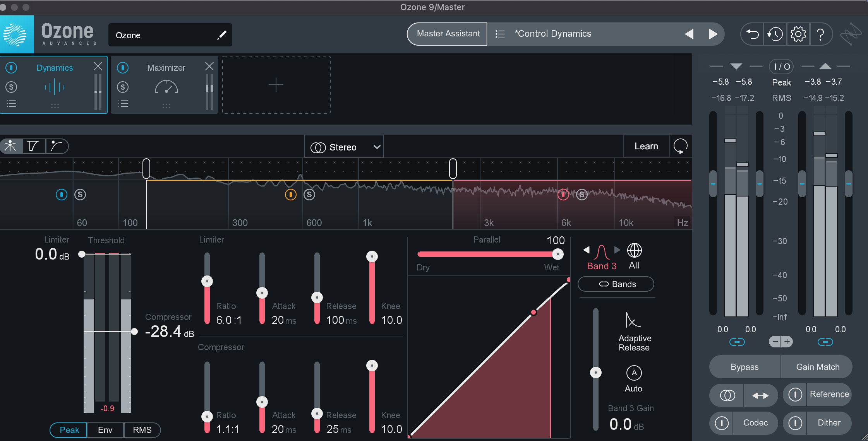The image size is (868, 441).
Task: Solo Band 3 in the spectrum
Action: pyautogui.click(x=582, y=195)
